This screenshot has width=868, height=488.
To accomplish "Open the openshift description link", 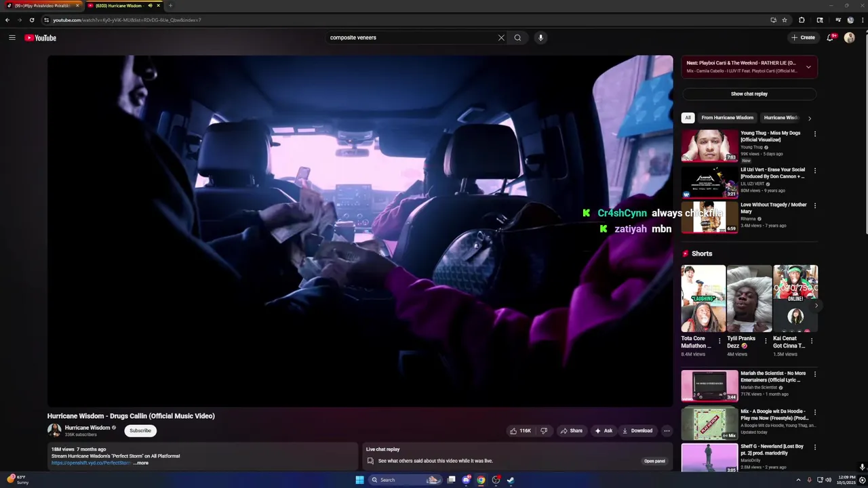I will point(91,463).
